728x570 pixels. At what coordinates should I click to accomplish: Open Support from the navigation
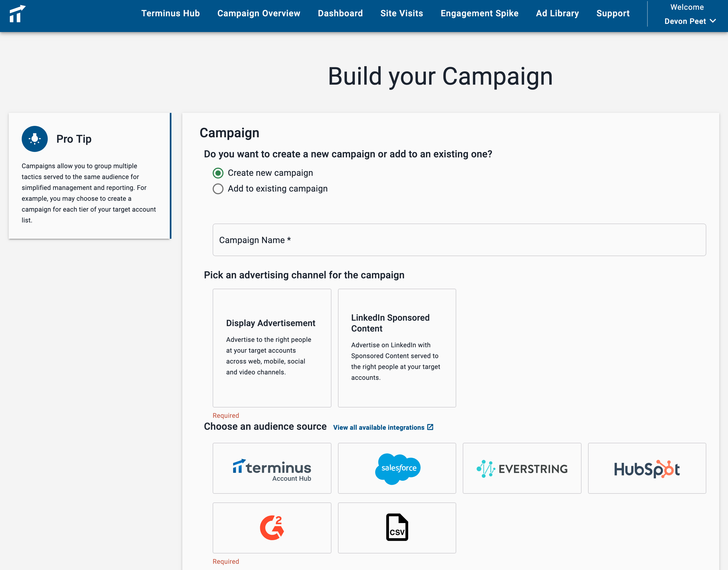point(613,13)
